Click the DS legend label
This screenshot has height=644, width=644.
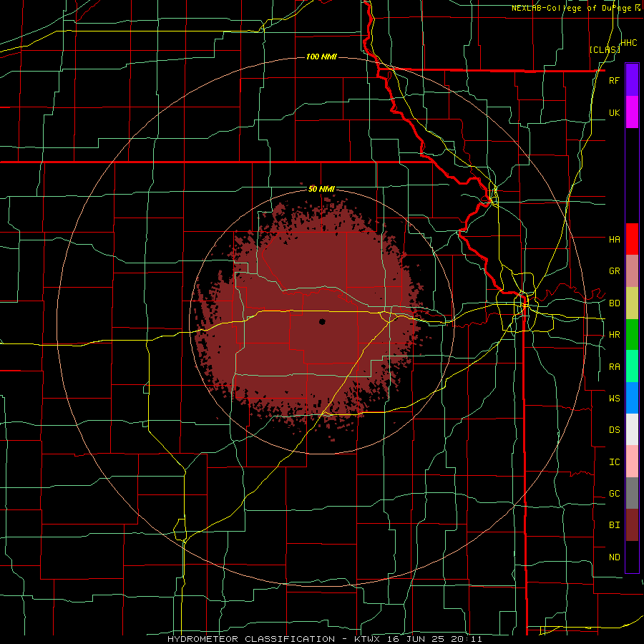click(614, 430)
